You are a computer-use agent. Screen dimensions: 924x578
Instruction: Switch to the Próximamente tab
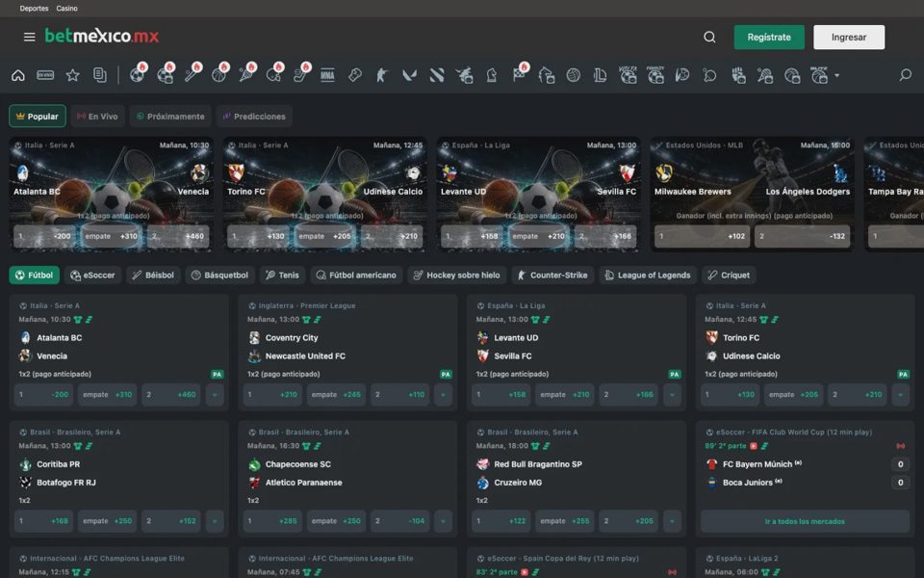pyautogui.click(x=170, y=117)
